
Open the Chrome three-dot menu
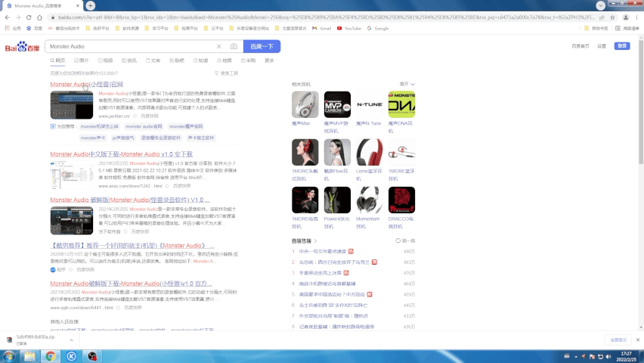[637, 17]
